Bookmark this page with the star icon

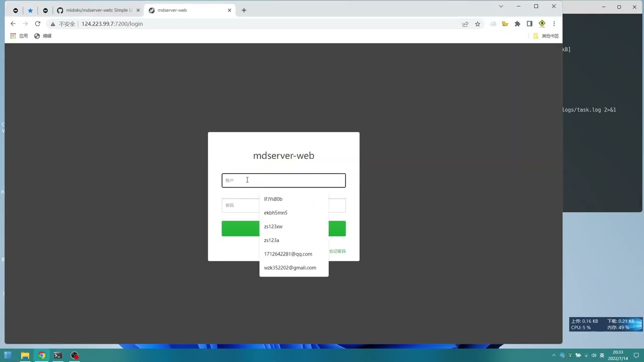pyautogui.click(x=477, y=24)
